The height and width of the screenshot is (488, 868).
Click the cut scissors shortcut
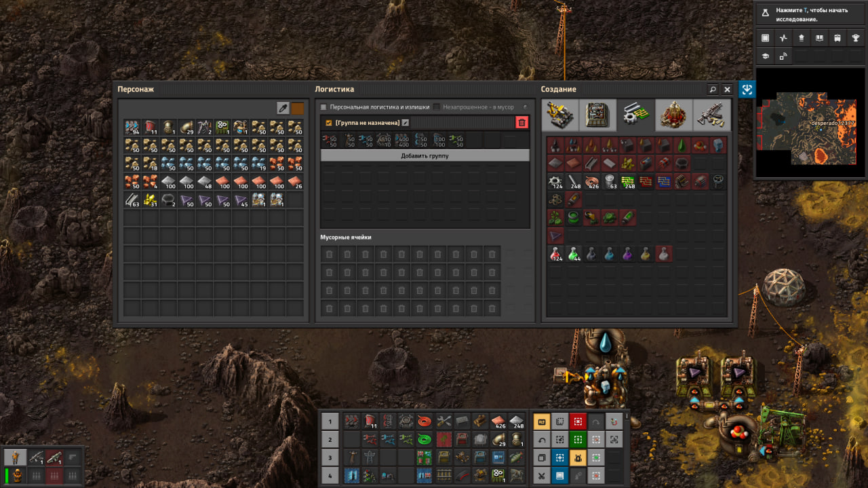pos(542,475)
